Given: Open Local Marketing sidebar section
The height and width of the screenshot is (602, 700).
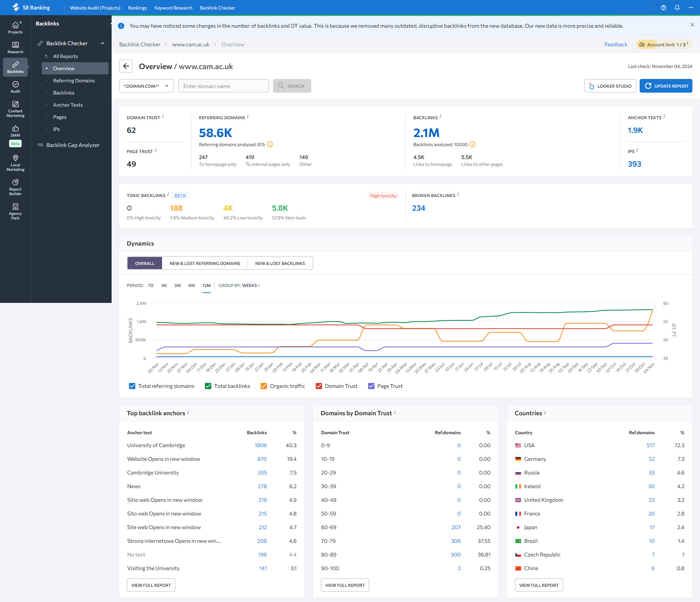Looking at the screenshot, I should coord(15,163).
